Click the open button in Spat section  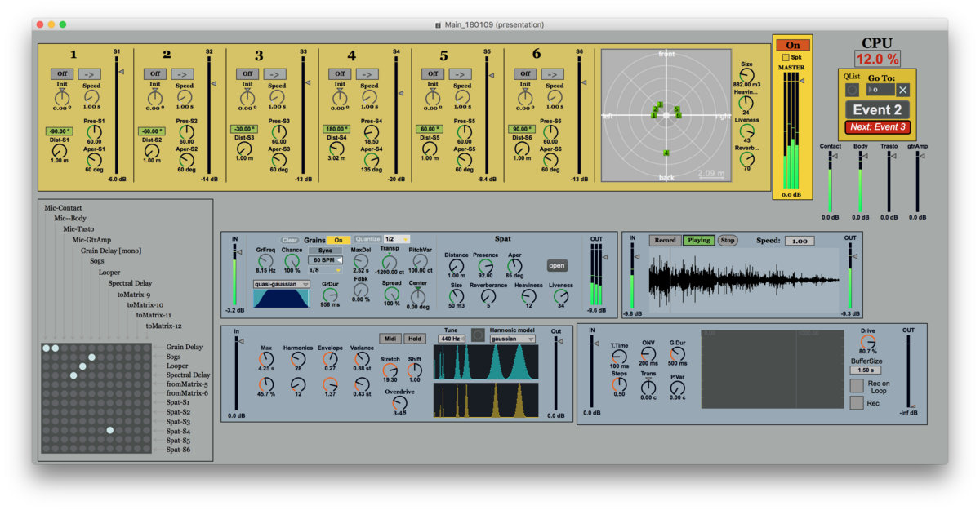pyautogui.click(x=556, y=265)
